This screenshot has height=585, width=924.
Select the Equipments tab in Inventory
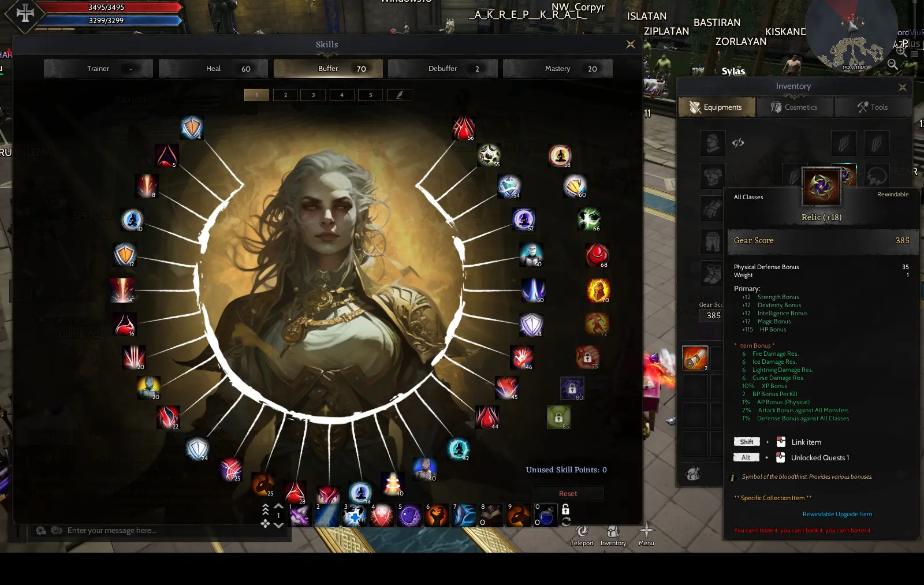click(717, 107)
